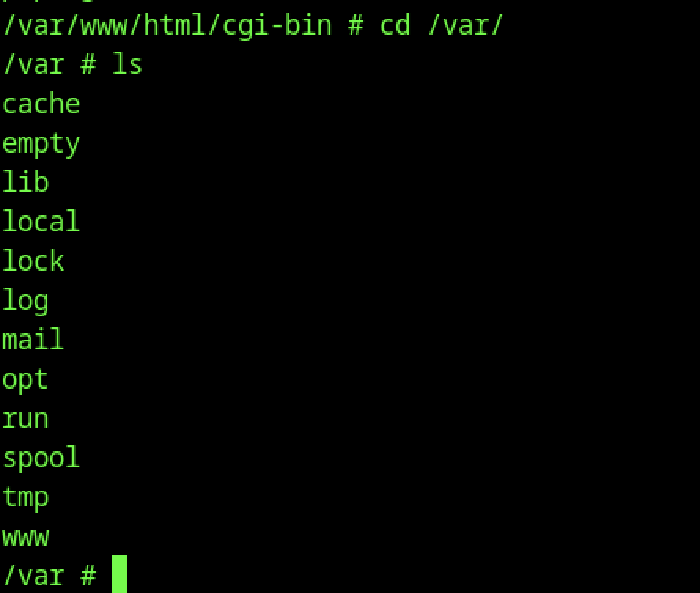Viewport: 700px width, 593px height.
Task: Click the 'cache' directory name
Action: tap(41, 104)
